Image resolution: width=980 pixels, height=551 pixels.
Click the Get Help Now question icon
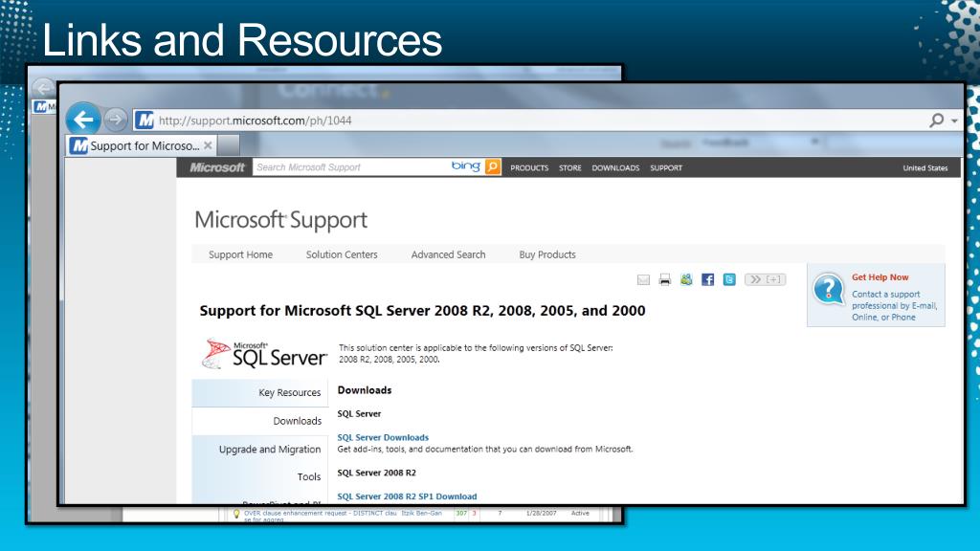coord(829,289)
